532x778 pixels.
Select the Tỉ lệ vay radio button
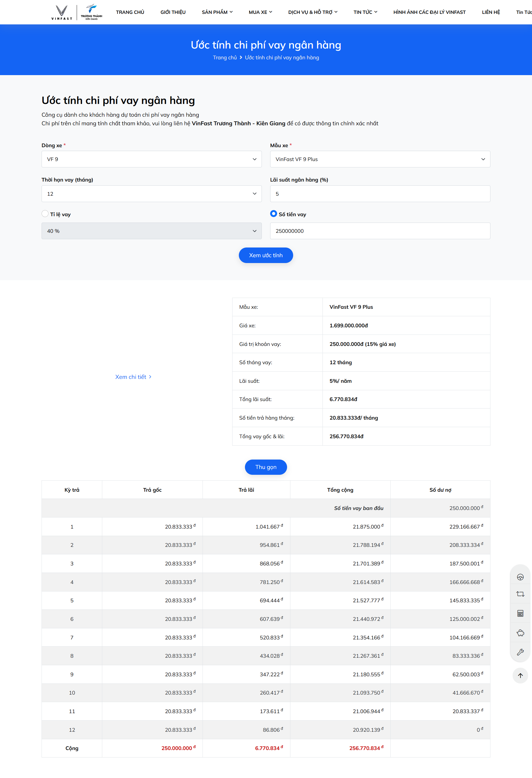[45, 214]
